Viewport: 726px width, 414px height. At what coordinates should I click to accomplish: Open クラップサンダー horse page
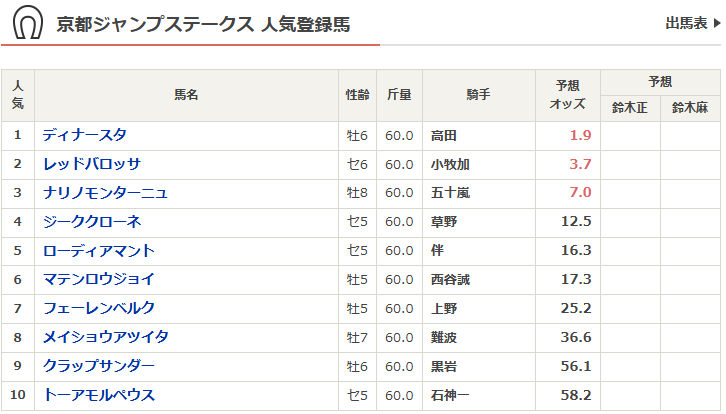coord(98,366)
